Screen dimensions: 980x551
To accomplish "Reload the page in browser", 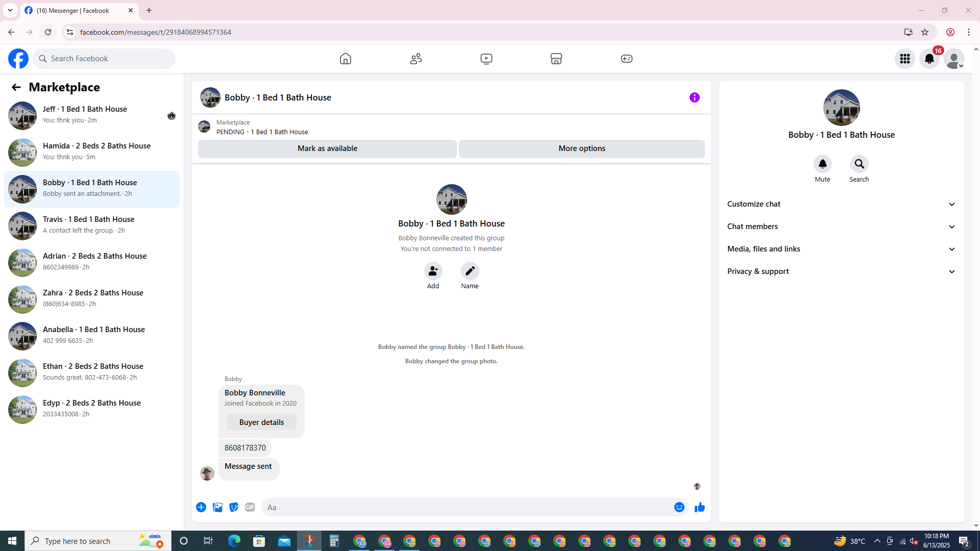I will [48, 32].
